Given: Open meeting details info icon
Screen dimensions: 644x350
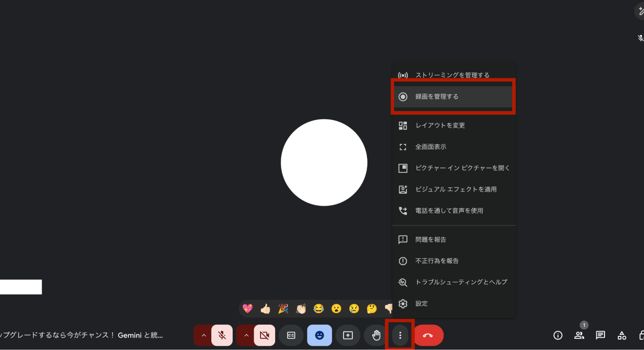Looking at the screenshot, I should 558,335.
